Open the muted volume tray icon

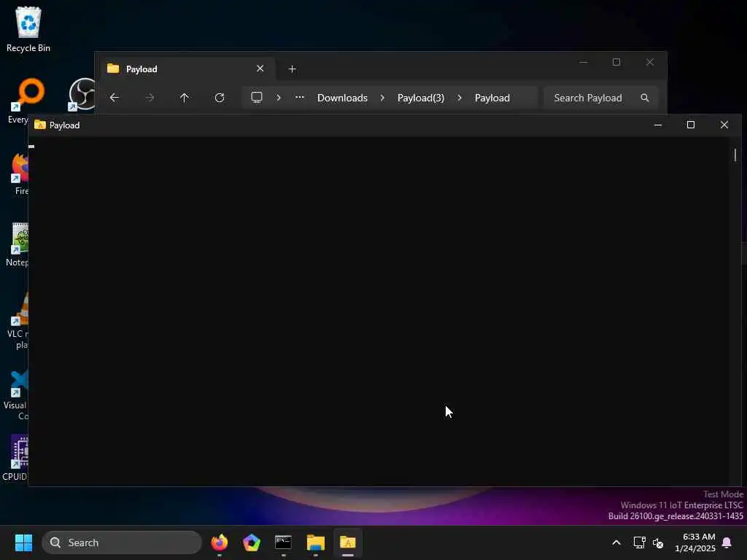click(x=658, y=542)
